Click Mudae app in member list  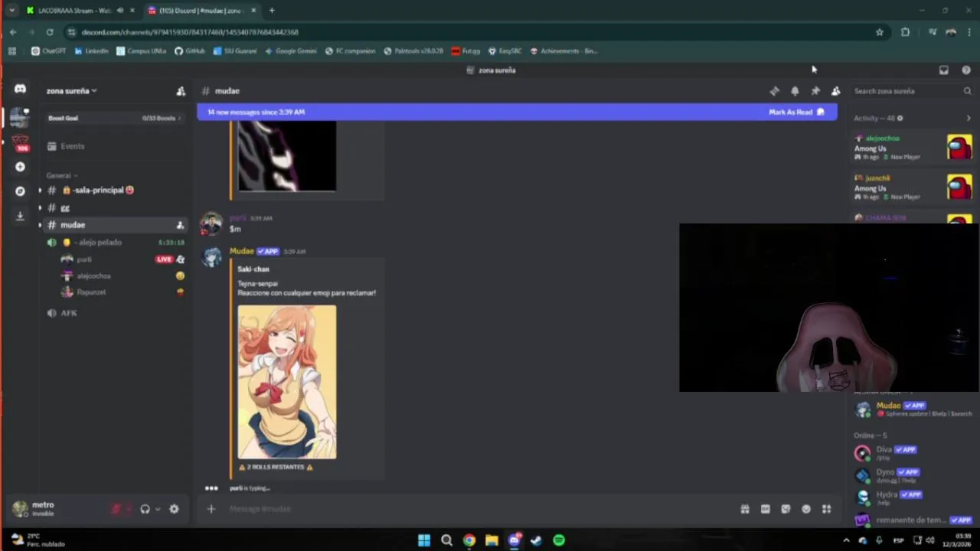(x=913, y=409)
